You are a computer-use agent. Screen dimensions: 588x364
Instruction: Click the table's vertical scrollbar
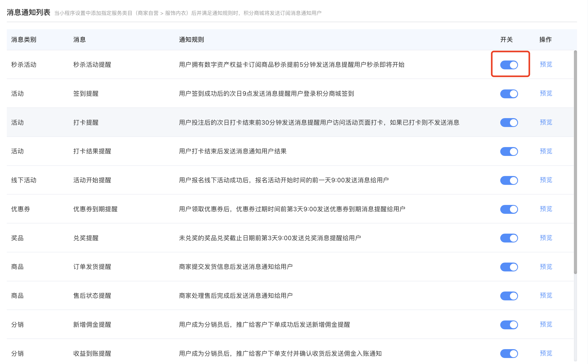575,162
